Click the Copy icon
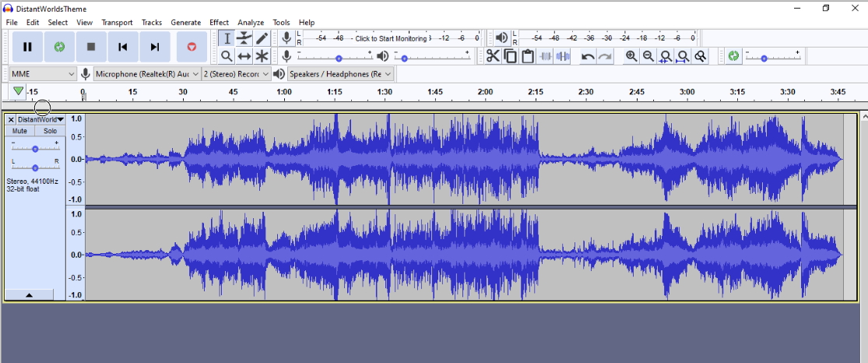This screenshot has width=868, height=363. pyautogui.click(x=511, y=56)
